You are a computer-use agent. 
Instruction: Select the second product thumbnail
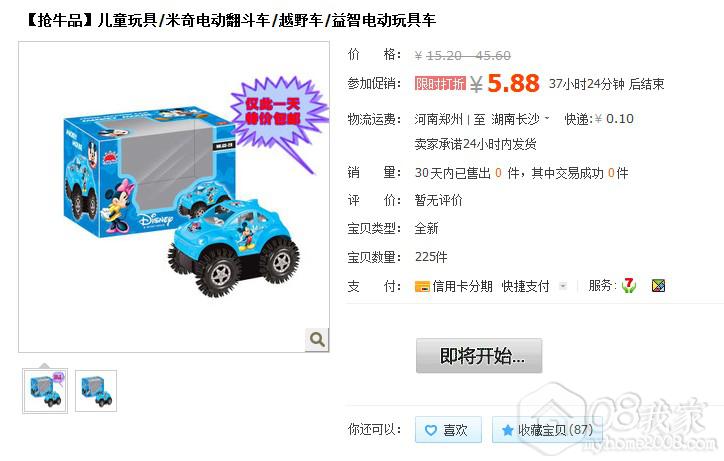coord(96,391)
